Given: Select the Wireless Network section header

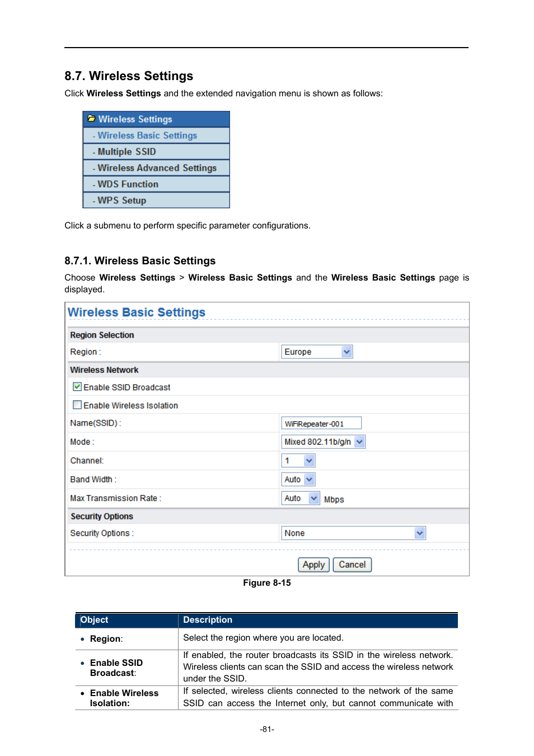Looking at the screenshot, I should [104, 370].
